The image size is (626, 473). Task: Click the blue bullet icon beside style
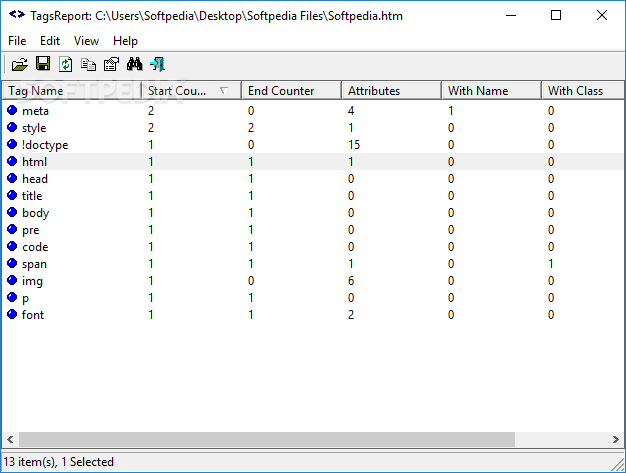12,127
